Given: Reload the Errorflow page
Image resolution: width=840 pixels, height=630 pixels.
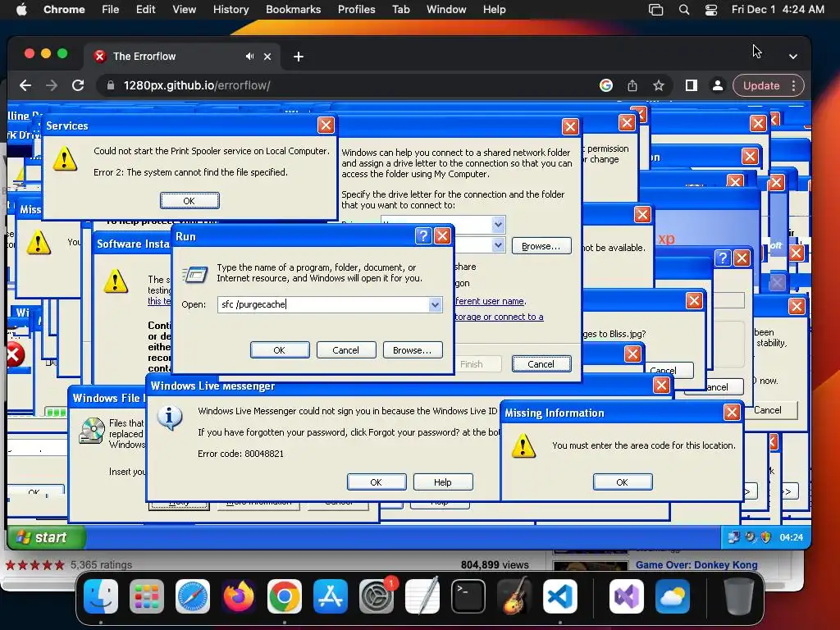Looking at the screenshot, I should point(78,85).
